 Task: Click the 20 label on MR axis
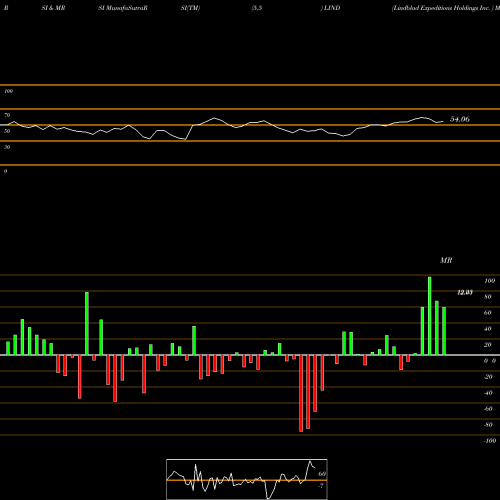[x=488, y=345]
